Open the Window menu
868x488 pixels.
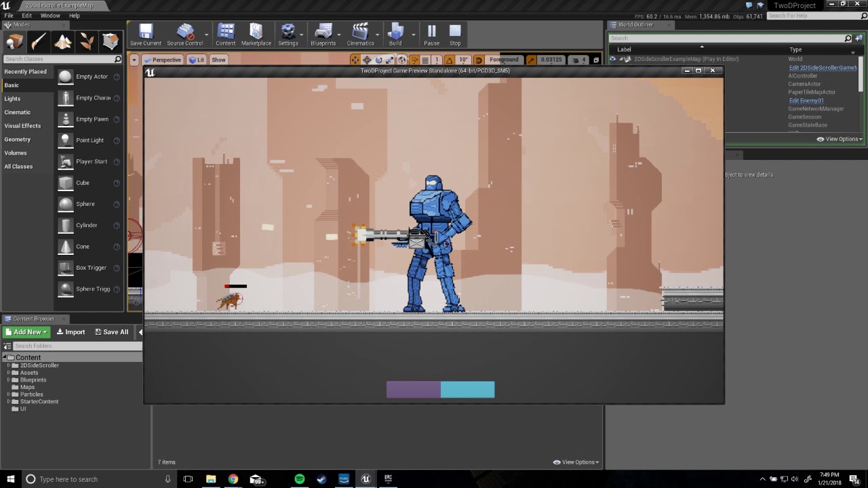click(50, 16)
